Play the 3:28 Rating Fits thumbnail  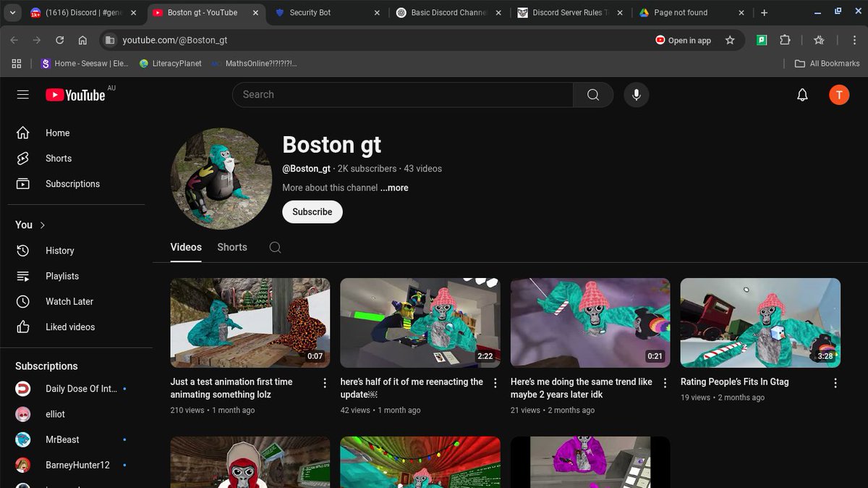(x=760, y=323)
